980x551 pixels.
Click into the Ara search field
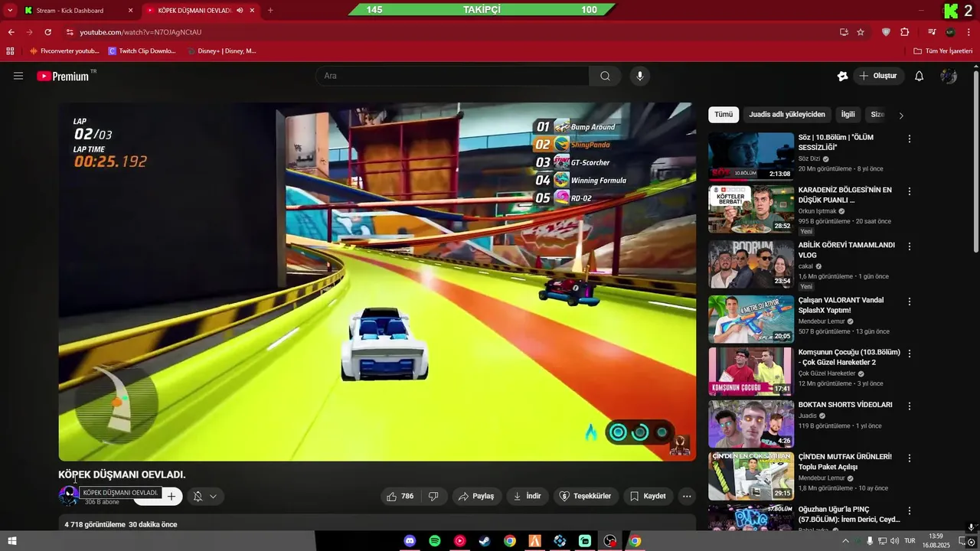click(x=452, y=76)
